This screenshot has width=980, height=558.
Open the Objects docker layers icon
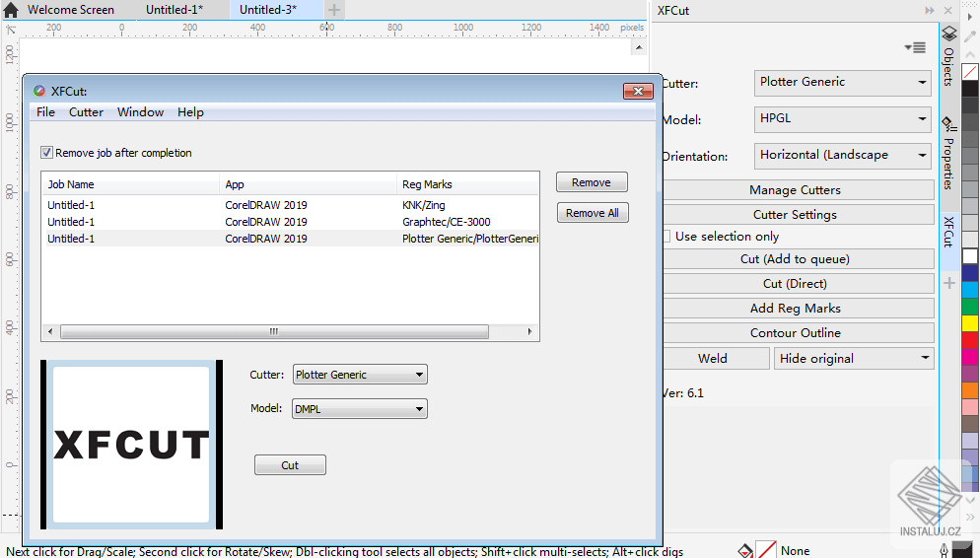tap(949, 34)
